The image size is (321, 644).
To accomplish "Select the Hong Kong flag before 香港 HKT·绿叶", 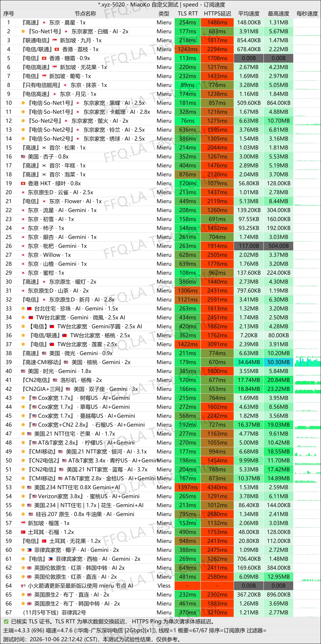I will [23, 183].
